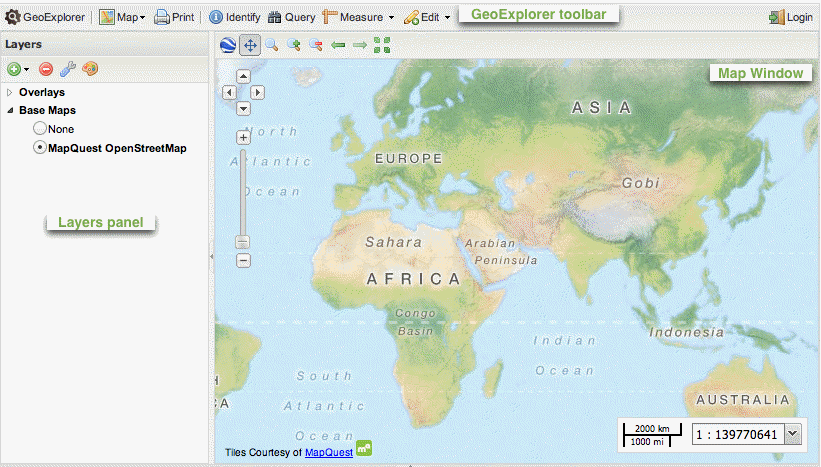Zoom to full map extent
The width and height of the screenshot is (821, 467).
click(382, 44)
